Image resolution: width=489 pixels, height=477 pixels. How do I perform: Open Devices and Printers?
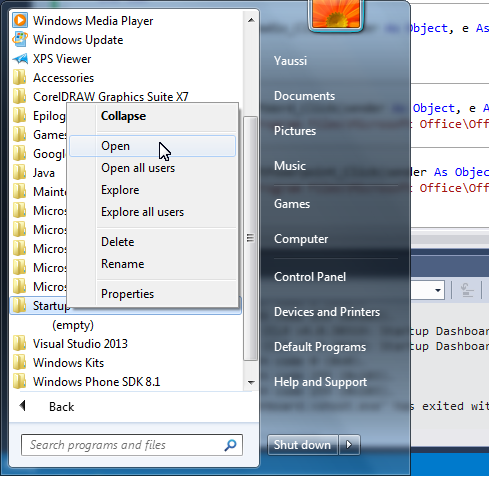click(327, 312)
